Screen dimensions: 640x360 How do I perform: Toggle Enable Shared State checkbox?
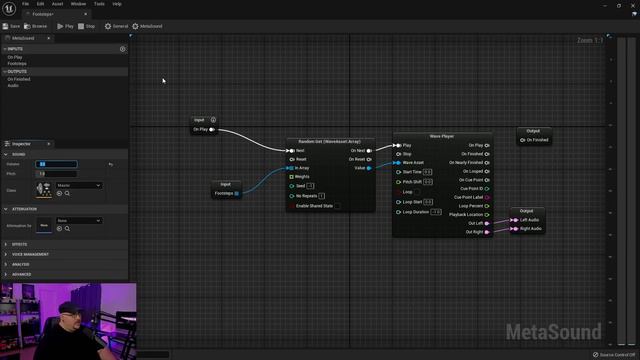(x=337, y=206)
